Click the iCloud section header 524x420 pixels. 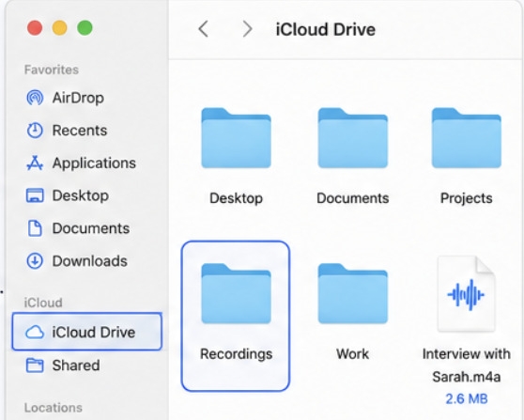point(43,303)
